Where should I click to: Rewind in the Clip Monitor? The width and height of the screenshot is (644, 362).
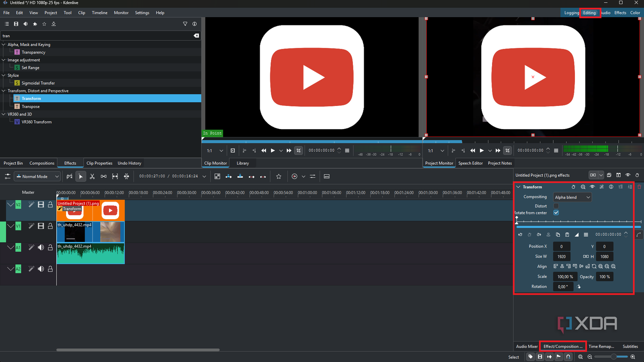264,151
